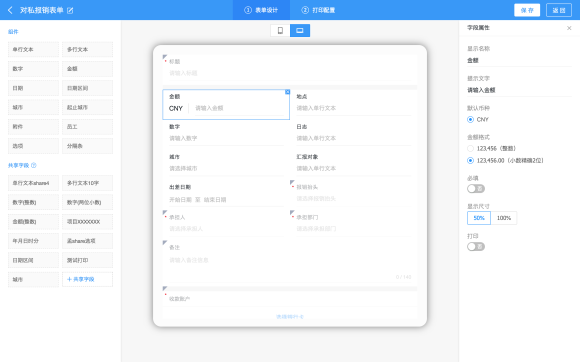Add a 单行文本 component
The image size is (580, 362).
pos(33,50)
